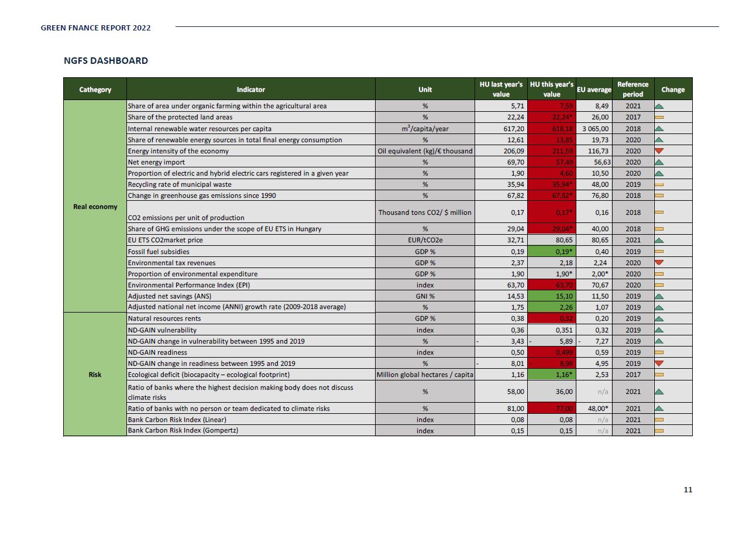This screenshot has width=756, height=535.
Task: Click the 'EU average' column header
Action: [x=594, y=90]
